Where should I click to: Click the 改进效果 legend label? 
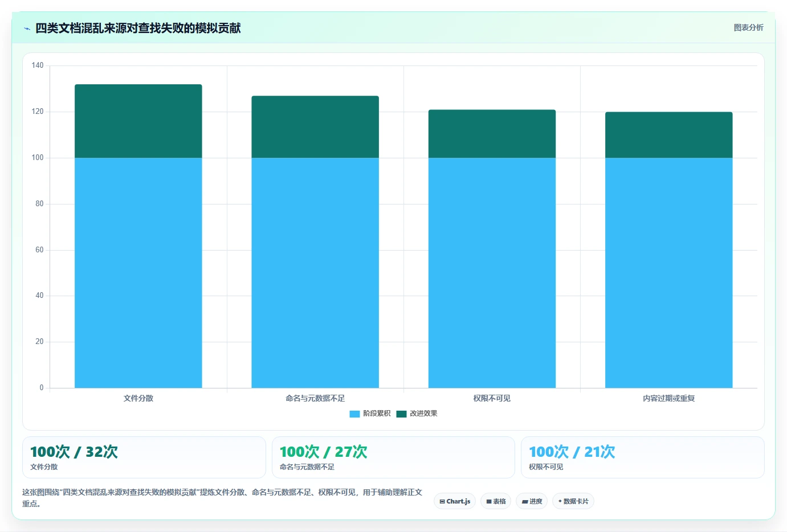click(423, 414)
